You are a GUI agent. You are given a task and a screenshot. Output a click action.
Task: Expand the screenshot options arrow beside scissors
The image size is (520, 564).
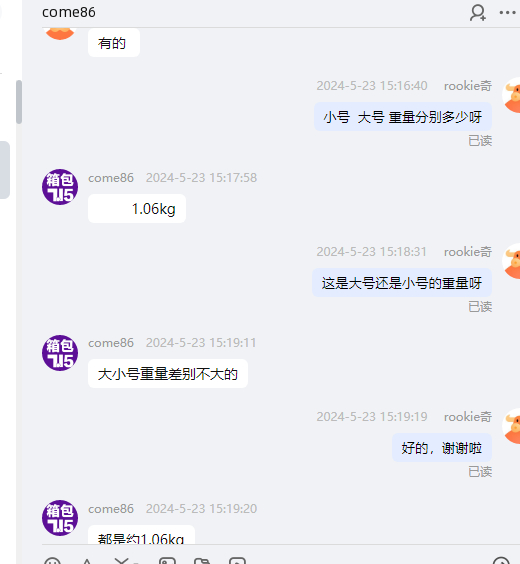[136, 562]
